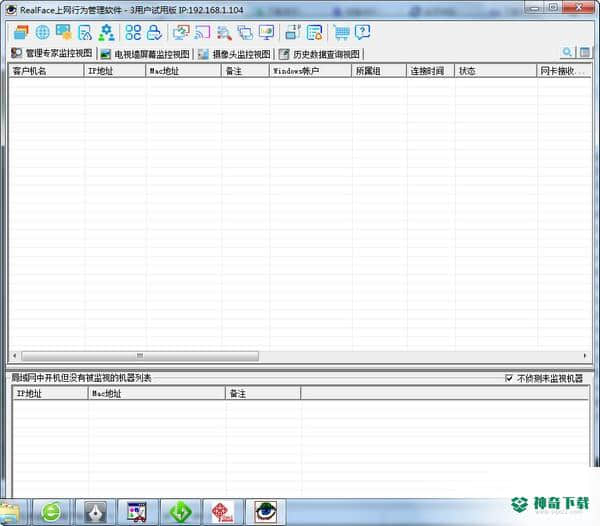The height and width of the screenshot is (526, 600).
Task: Open the red knot taskbar application
Action: pyautogui.click(x=223, y=512)
